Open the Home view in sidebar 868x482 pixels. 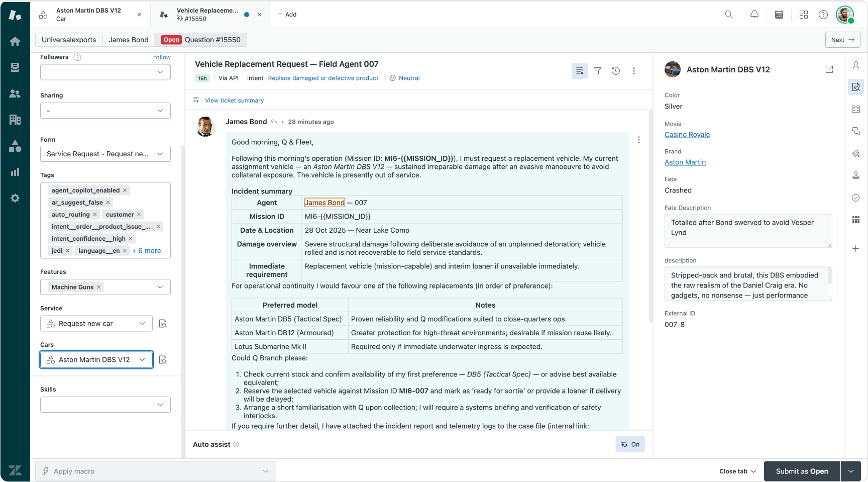point(15,41)
